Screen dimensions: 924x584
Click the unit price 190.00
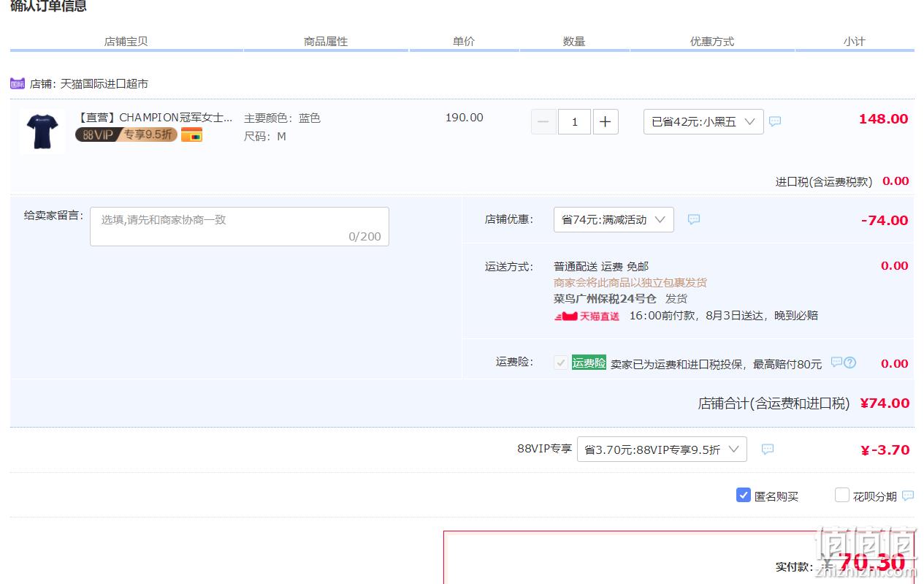[x=465, y=118]
